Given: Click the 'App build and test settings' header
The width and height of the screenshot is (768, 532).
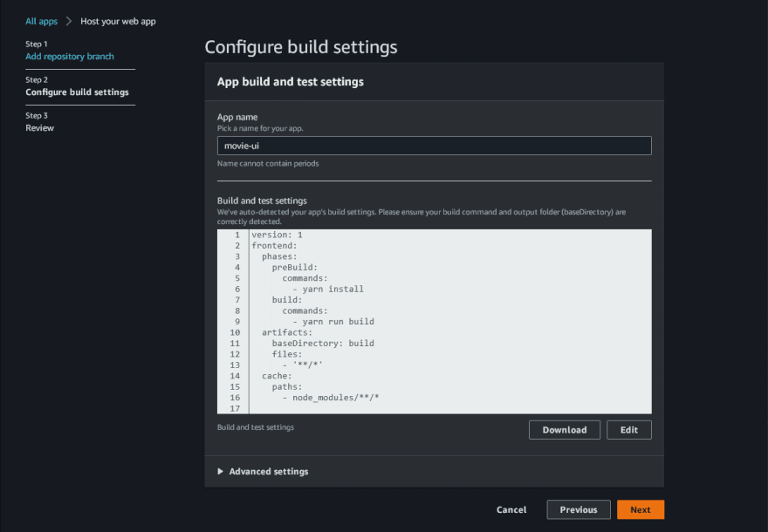Looking at the screenshot, I should pos(291,82).
